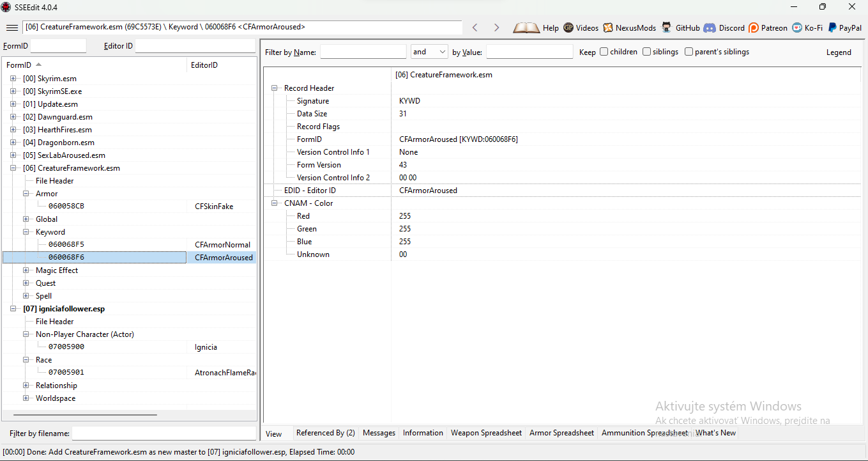
Task: Toggle parent's siblings checkbox
Action: point(689,52)
